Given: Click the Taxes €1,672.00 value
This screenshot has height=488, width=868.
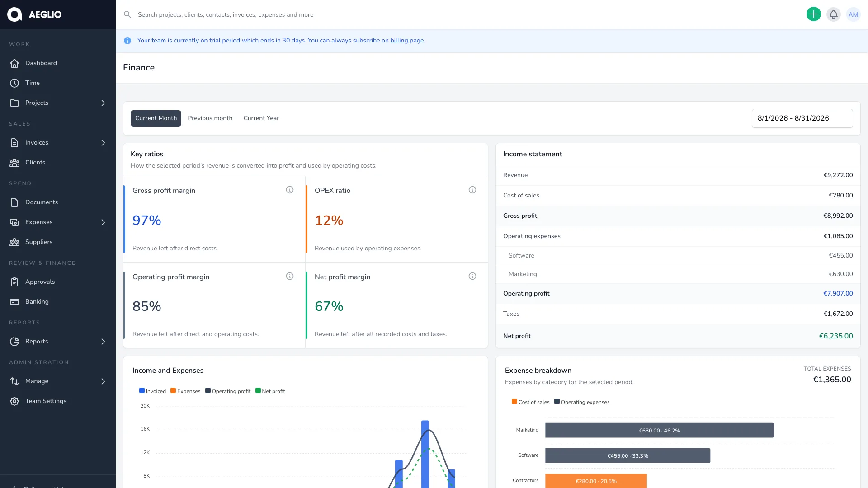Looking at the screenshot, I should (x=838, y=314).
